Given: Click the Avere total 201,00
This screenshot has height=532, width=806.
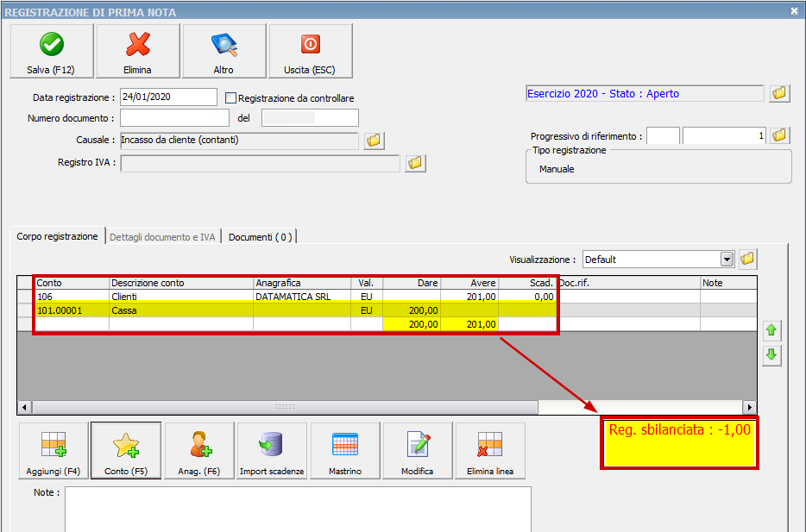Looking at the screenshot, I should coord(469,324).
